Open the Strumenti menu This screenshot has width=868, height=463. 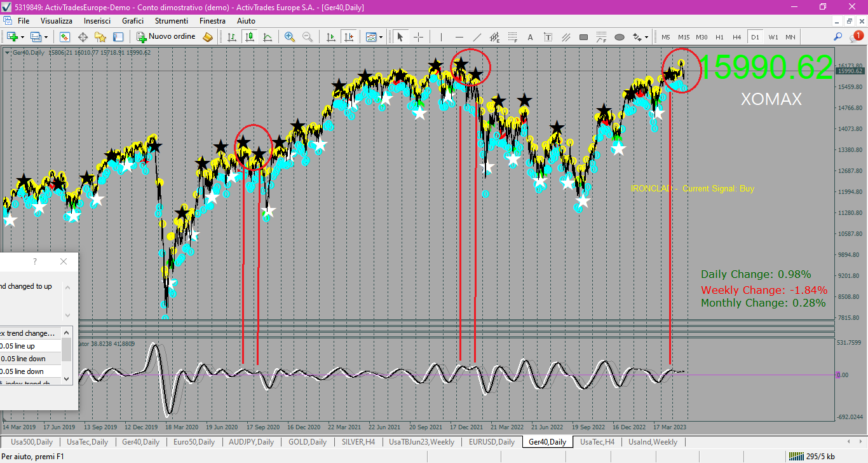172,21
